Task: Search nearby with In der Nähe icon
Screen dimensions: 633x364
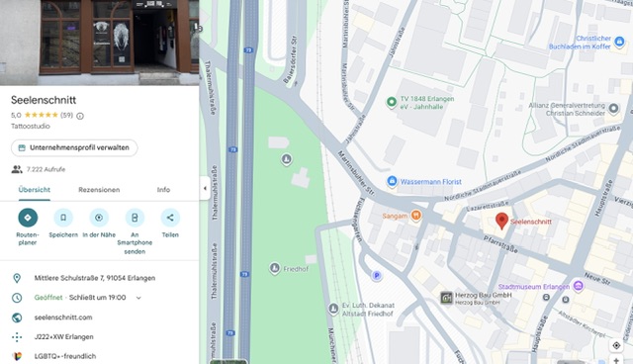Action: [99, 218]
